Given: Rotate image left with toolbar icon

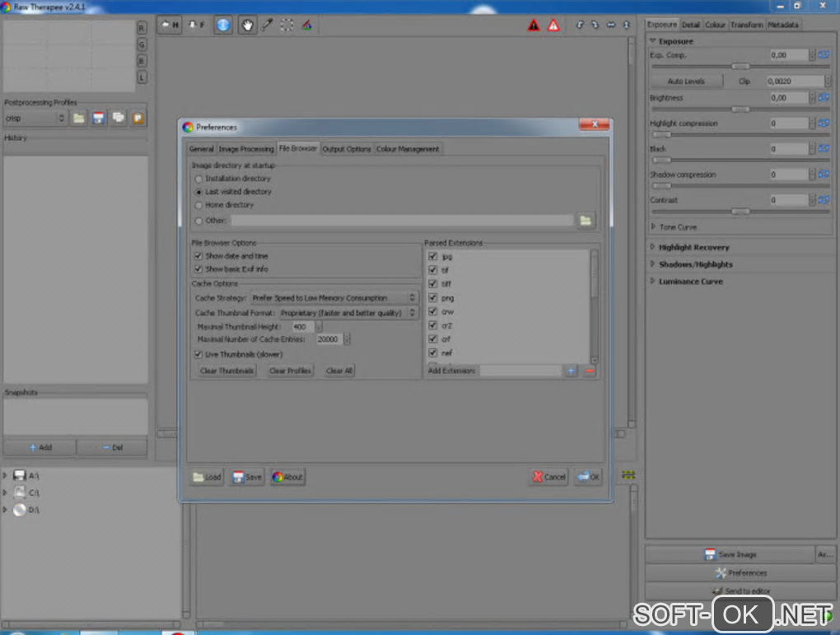Looking at the screenshot, I should point(580,25).
